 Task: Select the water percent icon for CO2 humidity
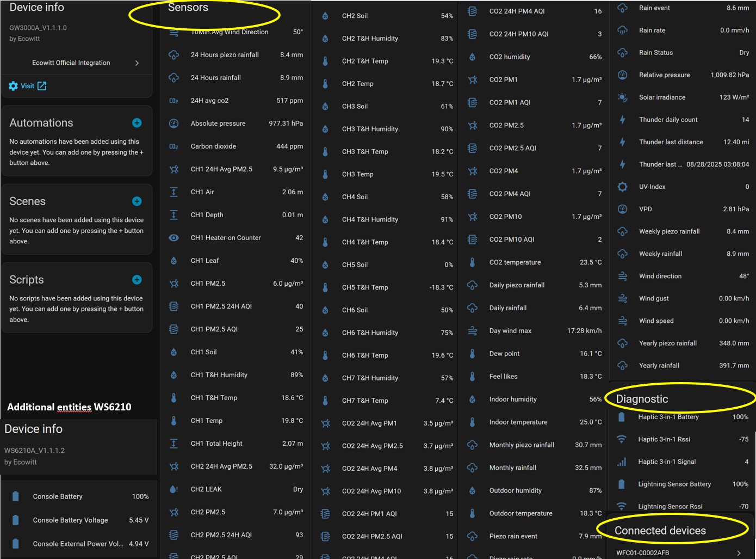tap(473, 57)
